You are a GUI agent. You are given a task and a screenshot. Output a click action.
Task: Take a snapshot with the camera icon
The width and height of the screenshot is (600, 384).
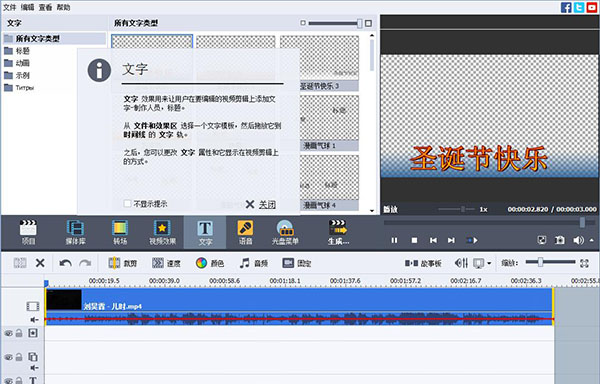coord(560,240)
